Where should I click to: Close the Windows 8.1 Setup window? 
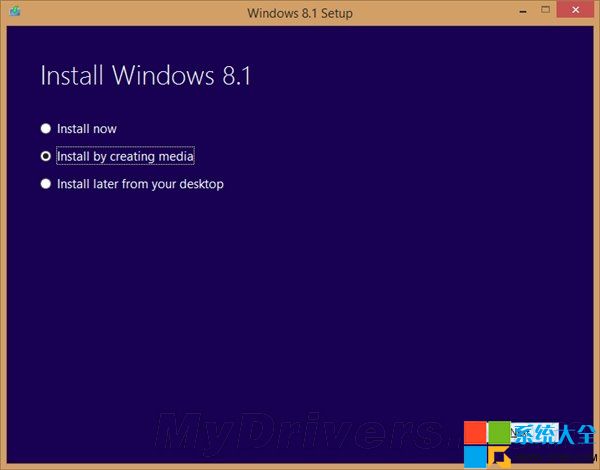tap(576, 10)
